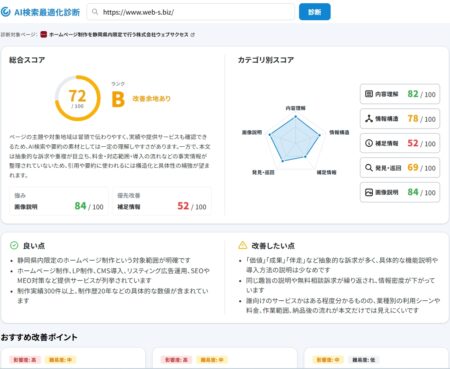
Task: Click the magnifier icon in URL field
Action: [95, 12]
